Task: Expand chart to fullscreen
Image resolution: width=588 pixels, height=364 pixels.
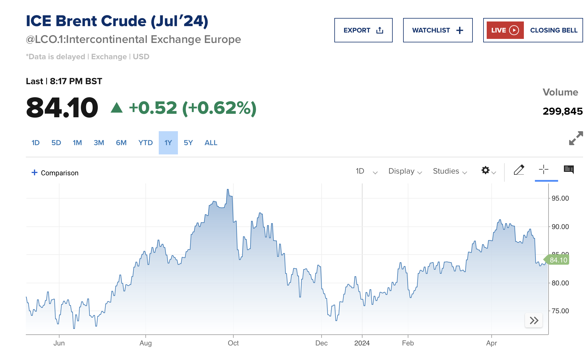Action: pyautogui.click(x=576, y=138)
